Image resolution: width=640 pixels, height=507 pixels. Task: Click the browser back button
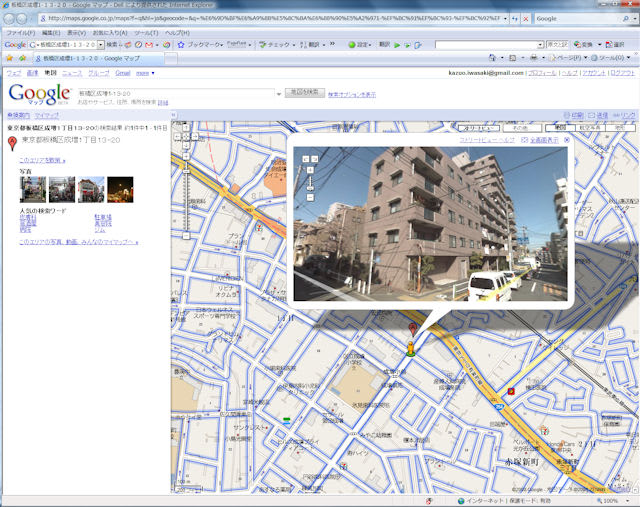pos(9,19)
